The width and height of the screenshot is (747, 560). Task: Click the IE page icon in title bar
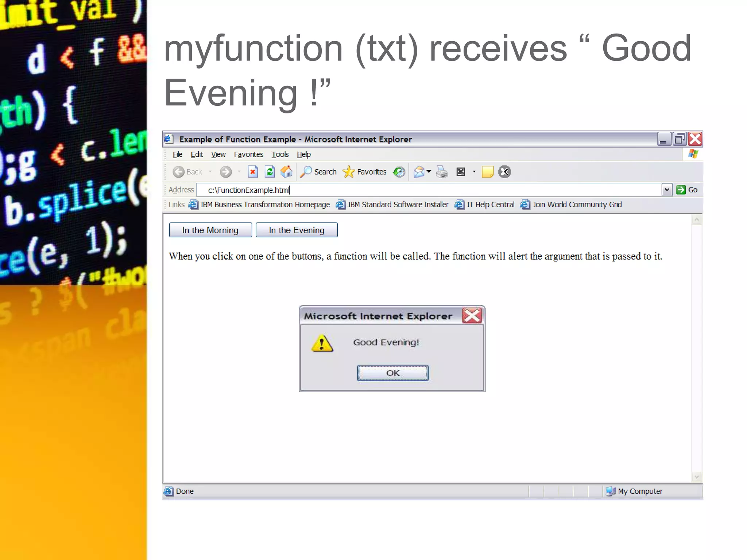(168, 139)
